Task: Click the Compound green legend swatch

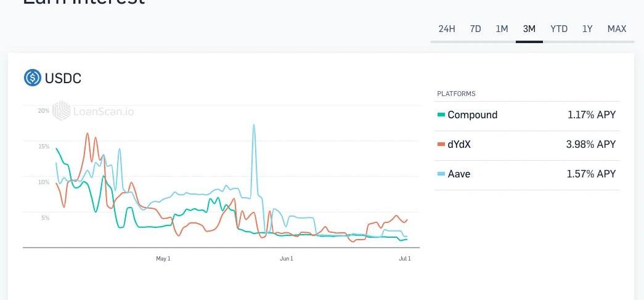Action: [441, 115]
